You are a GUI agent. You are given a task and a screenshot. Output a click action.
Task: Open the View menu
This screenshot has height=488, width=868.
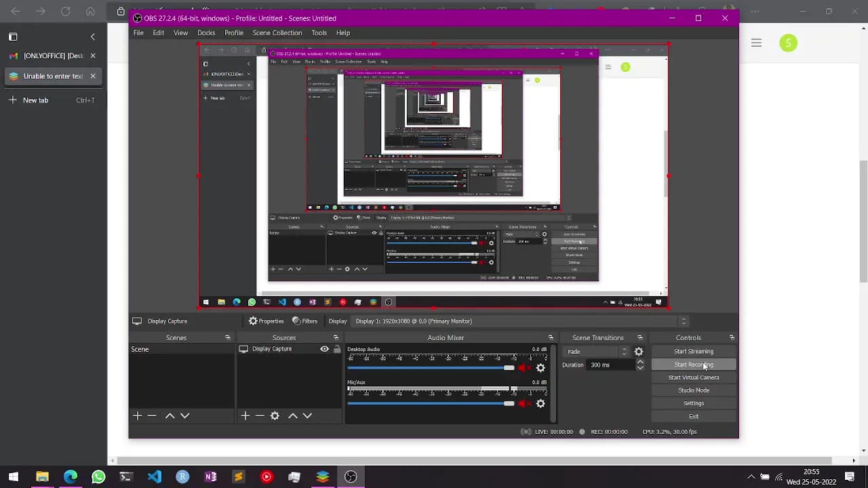coord(180,33)
